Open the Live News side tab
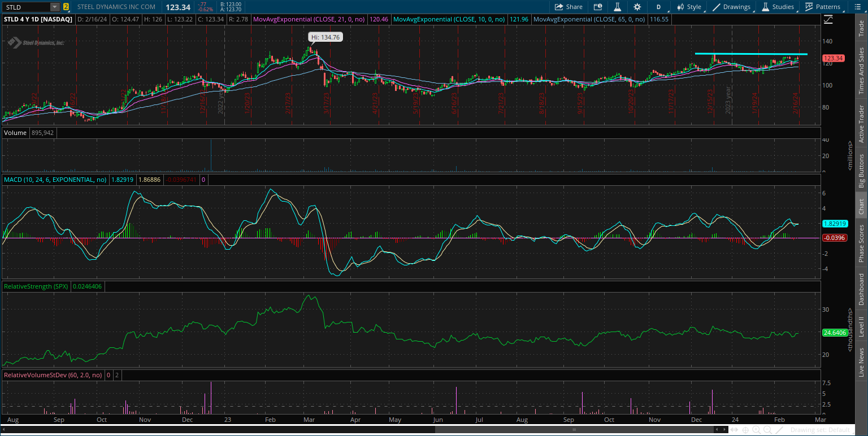The height and width of the screenshot is (436, 868). point(861,362)
